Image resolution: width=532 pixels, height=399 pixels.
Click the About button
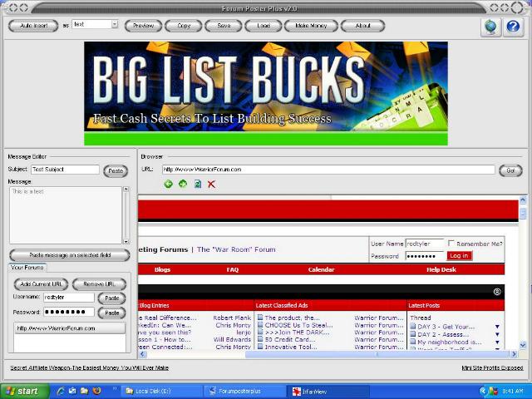pyautogui.click(x=362, y=26)
